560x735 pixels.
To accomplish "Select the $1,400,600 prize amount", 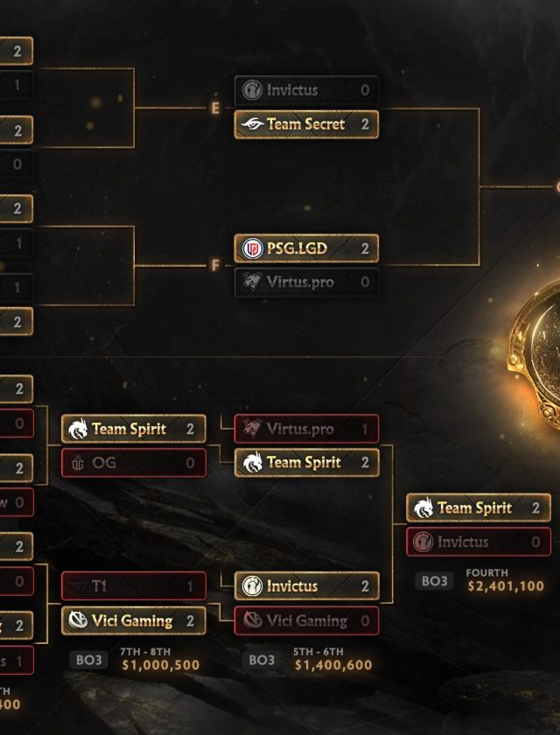I will tap(333, 665).
